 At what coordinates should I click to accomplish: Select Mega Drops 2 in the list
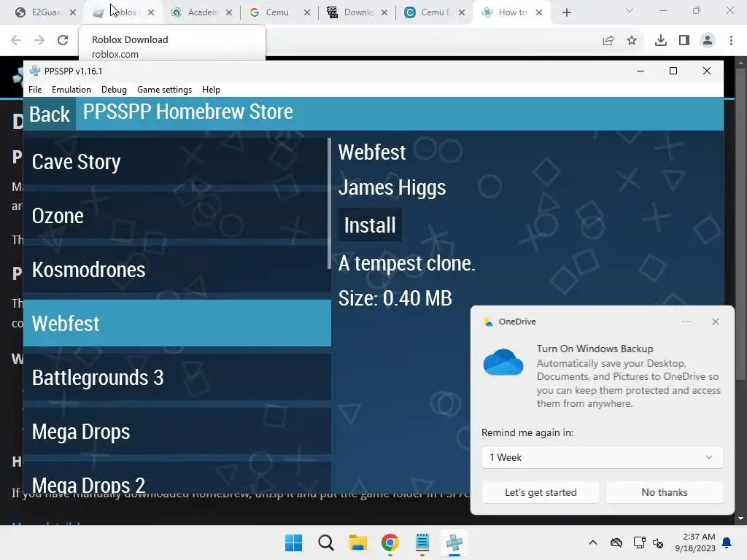pyautogui.click(x=177, y=478)
